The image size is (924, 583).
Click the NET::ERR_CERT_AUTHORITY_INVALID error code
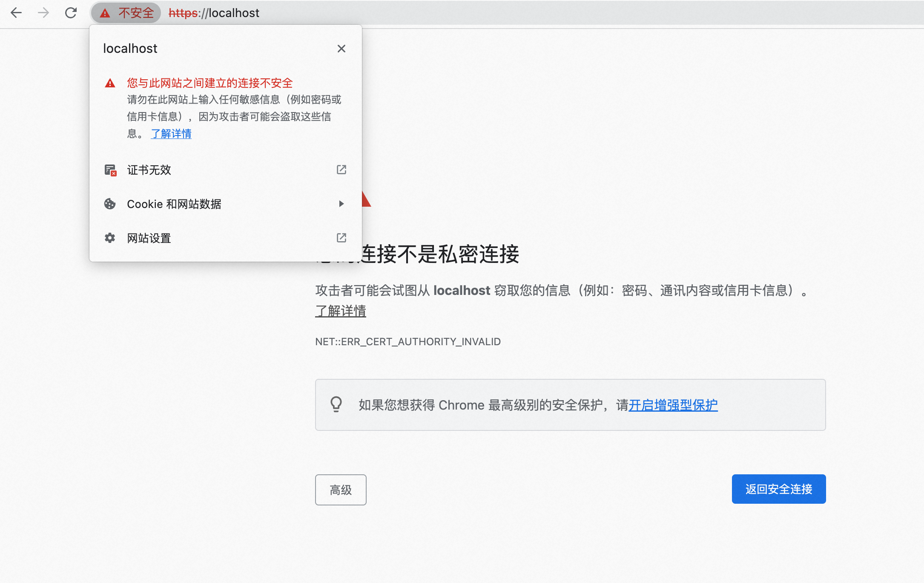pyautogui.click(x=408, y=342)
